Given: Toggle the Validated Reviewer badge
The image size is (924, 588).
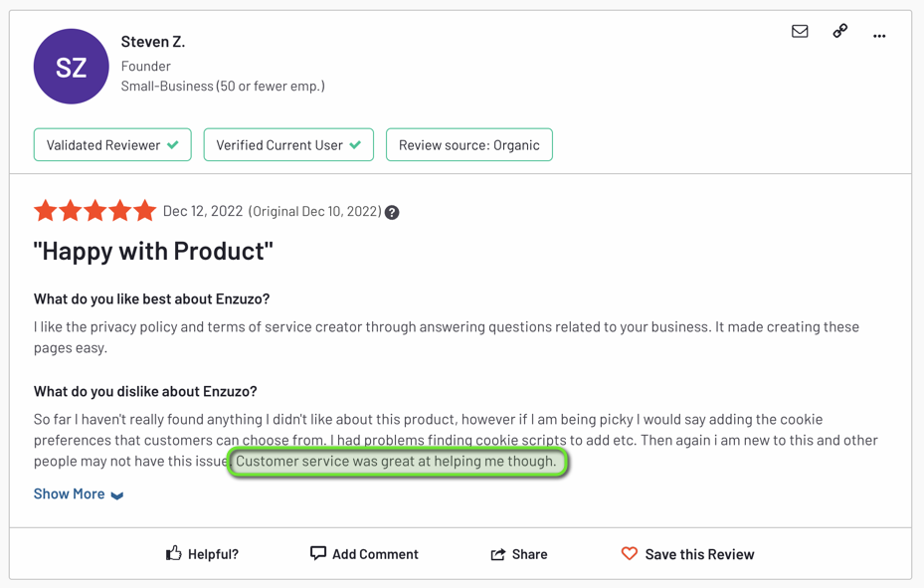Looking at the screenshot, I should pyautogui.click(x=111, y=144).
